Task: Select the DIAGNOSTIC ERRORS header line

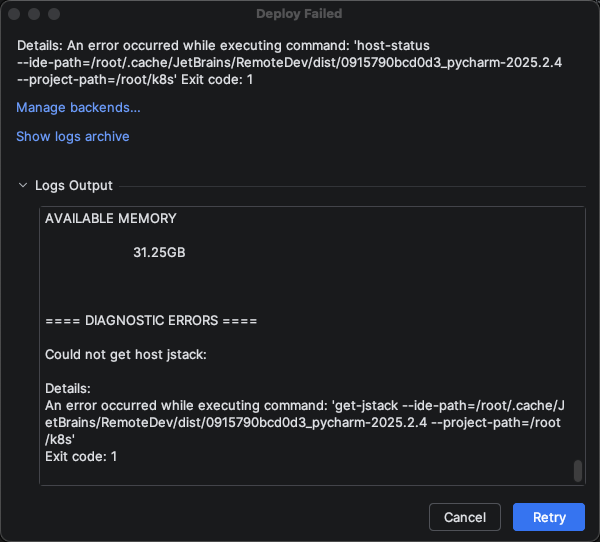Action: tap(152, 321)
